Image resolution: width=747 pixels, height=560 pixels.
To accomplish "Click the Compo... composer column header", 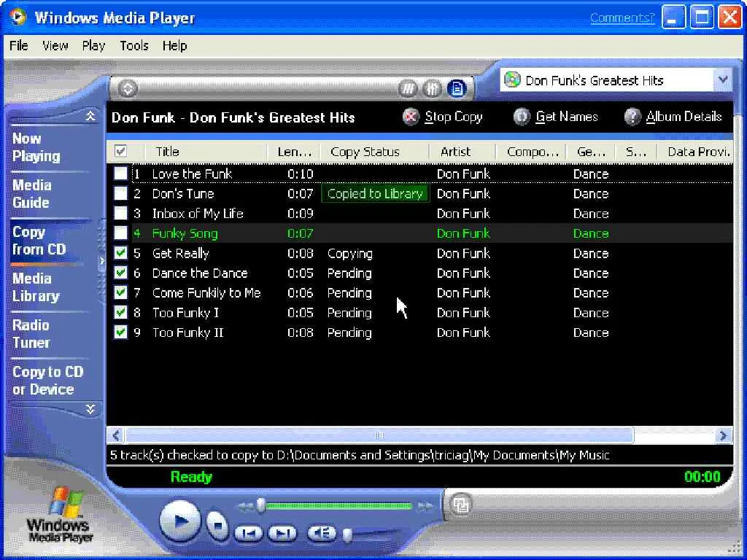I will [x=531, y=152].
